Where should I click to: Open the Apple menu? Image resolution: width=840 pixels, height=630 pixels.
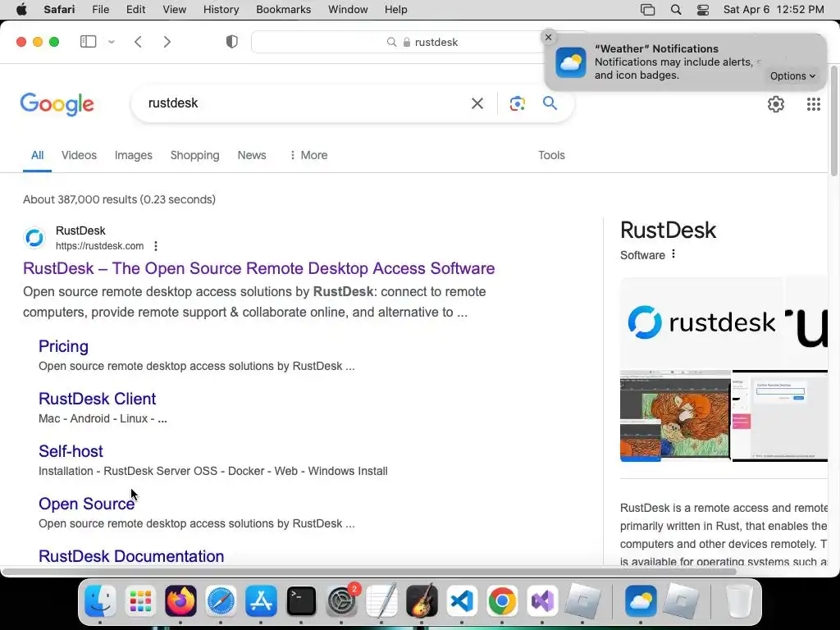pyautogui.click(x=21, y=10)
